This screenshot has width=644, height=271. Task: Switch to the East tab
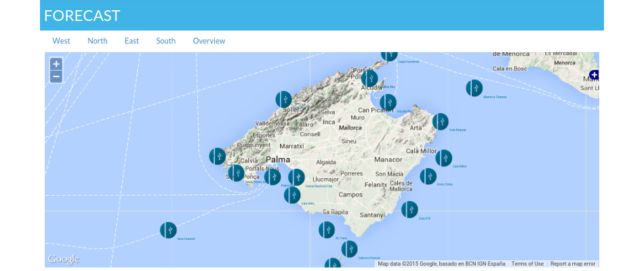132,41
